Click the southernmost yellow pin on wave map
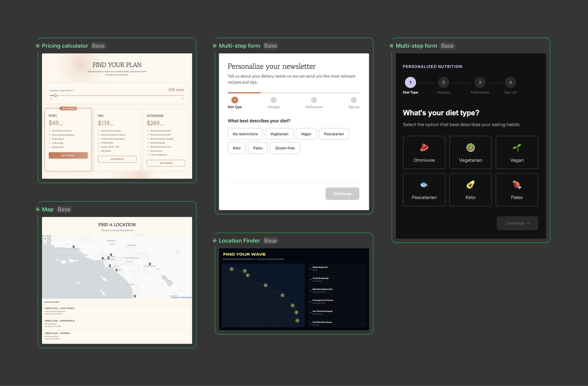588x386 pixels. click(297, 320)
